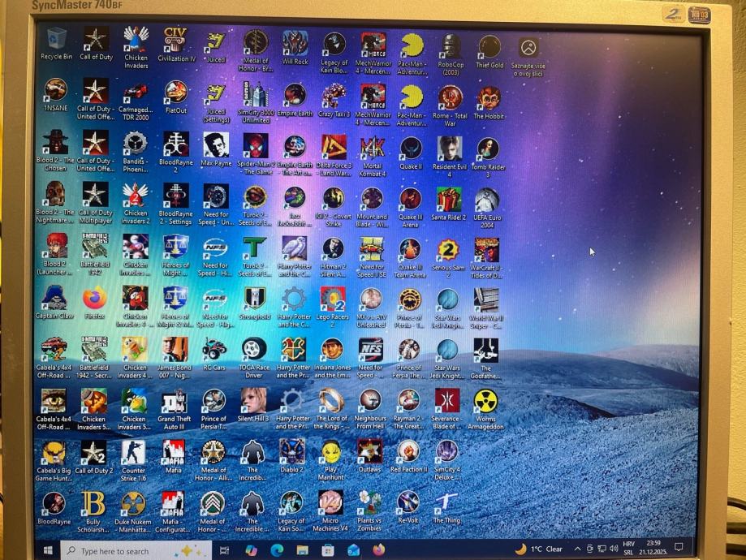The width and height of the screenshot is (746, 560).
Task: Open Red Faction II shortcut
Action: pyautogui.click(x=408, y=456)
